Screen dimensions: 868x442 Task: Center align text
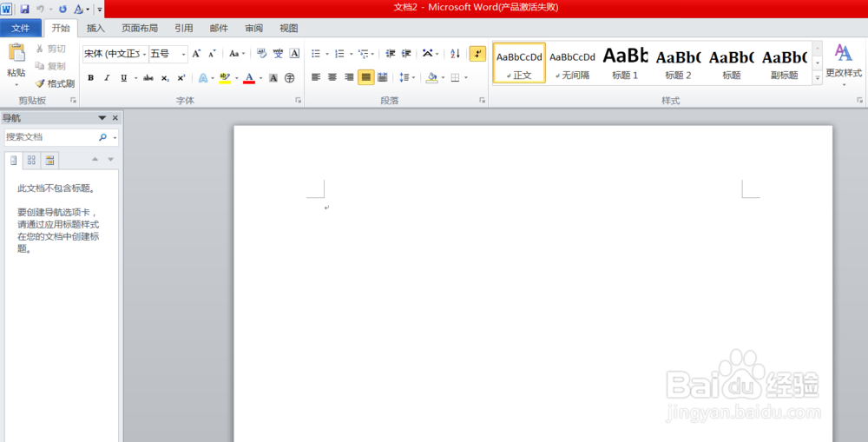(x=332, y=77)
